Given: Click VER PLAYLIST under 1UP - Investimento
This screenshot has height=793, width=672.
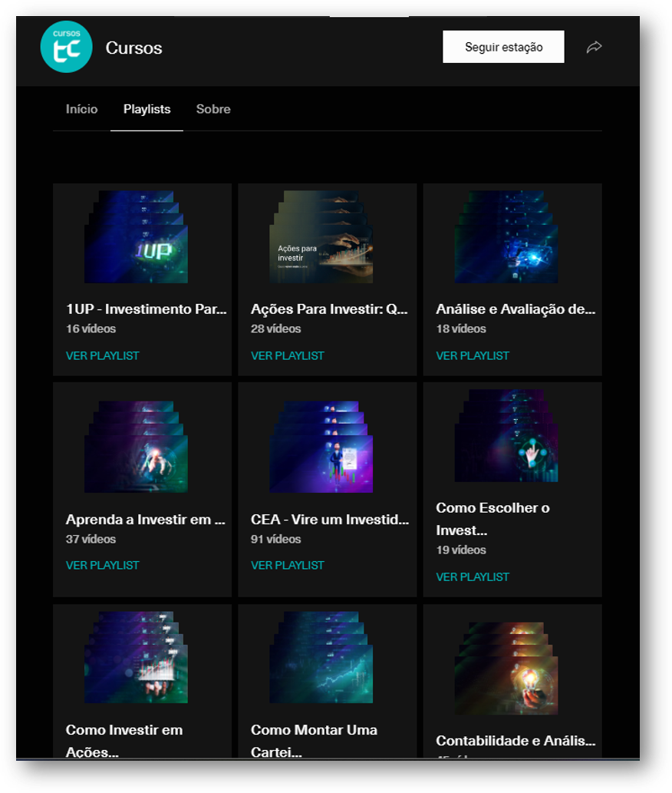Looking at the screenshot, I should pos(103,356).
